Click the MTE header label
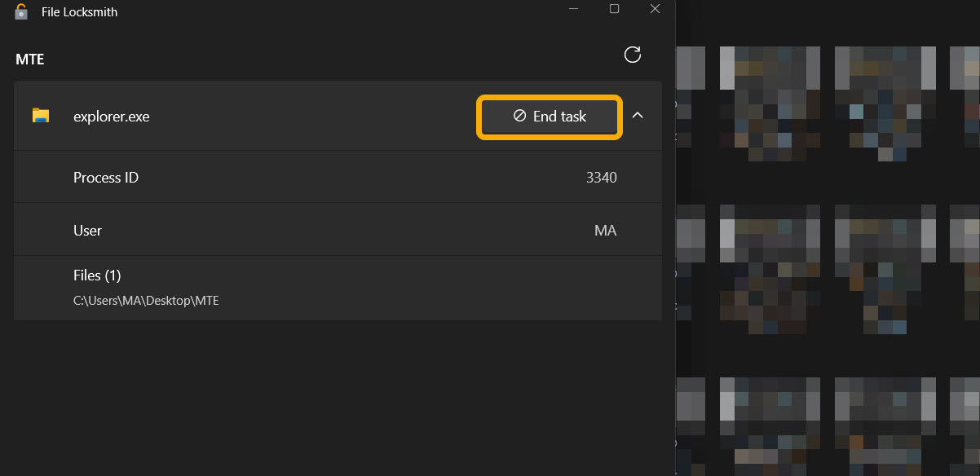This screenshot has width=980, height=476. coord(29,59)
